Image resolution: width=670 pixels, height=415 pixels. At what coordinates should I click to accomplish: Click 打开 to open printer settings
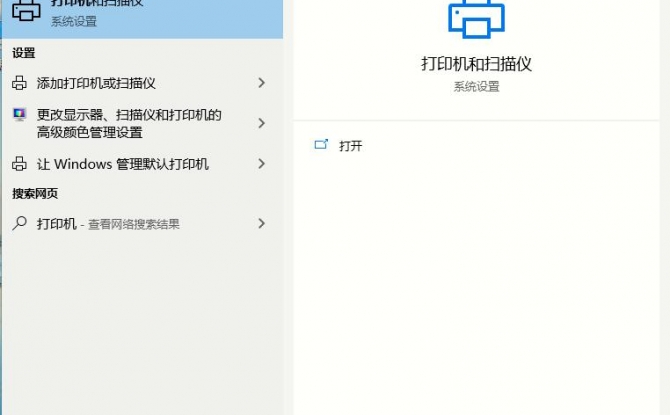click(x=350, y=146)
